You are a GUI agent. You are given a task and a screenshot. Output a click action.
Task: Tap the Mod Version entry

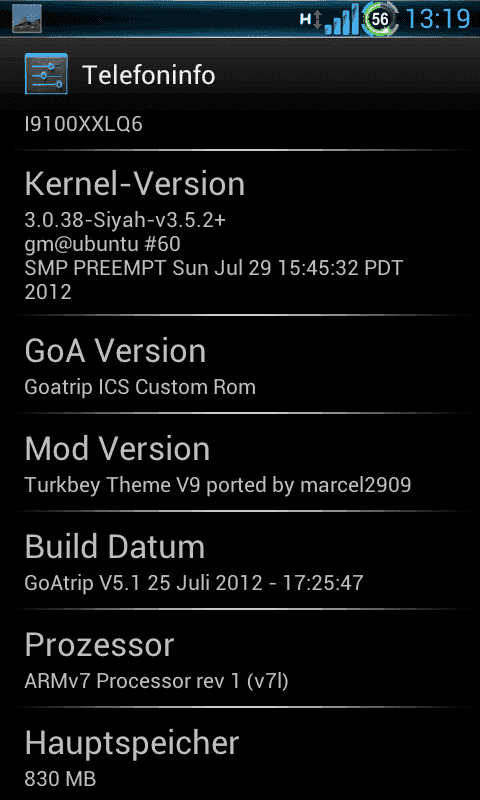(240, 462)
